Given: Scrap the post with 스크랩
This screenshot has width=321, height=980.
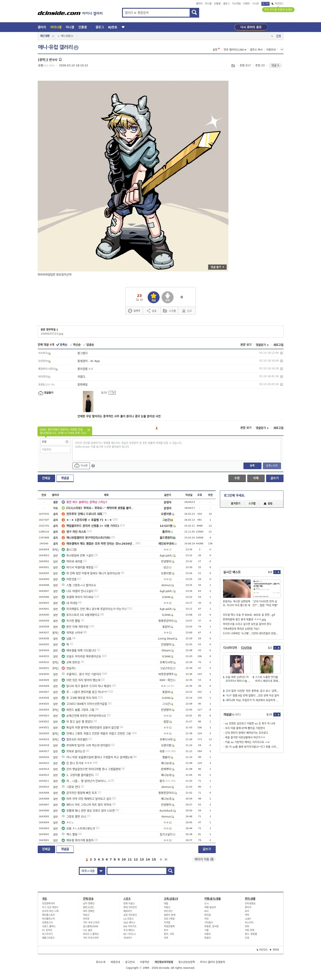Looking at the screenshot, I should tap(169, 311).
